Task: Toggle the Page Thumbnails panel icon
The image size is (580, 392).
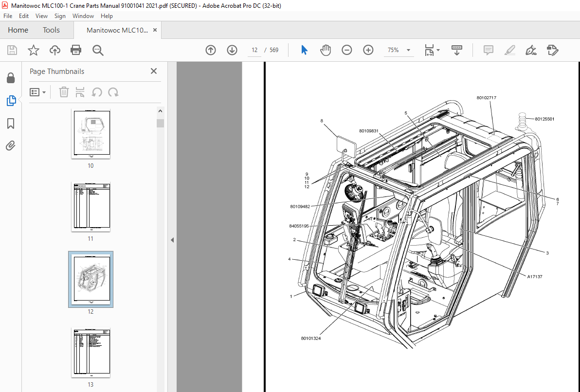Action: [x=11, y=101]
